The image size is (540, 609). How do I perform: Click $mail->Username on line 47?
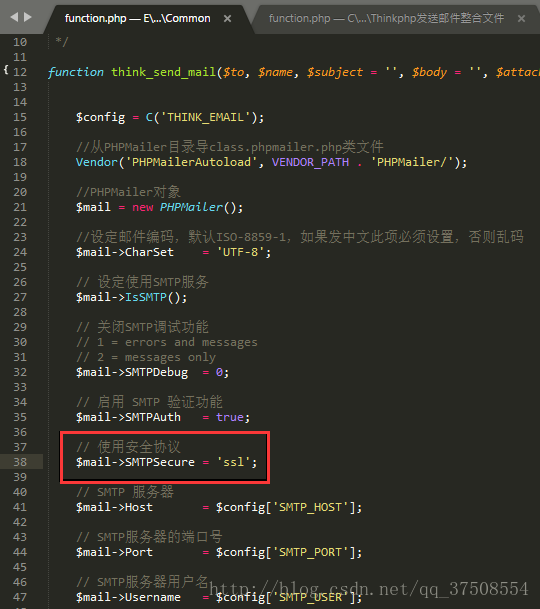[x=128, y=597]
